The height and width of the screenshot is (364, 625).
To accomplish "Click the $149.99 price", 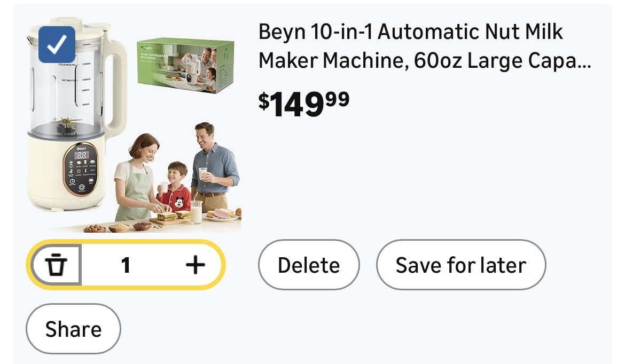I will tap(304, 102).
